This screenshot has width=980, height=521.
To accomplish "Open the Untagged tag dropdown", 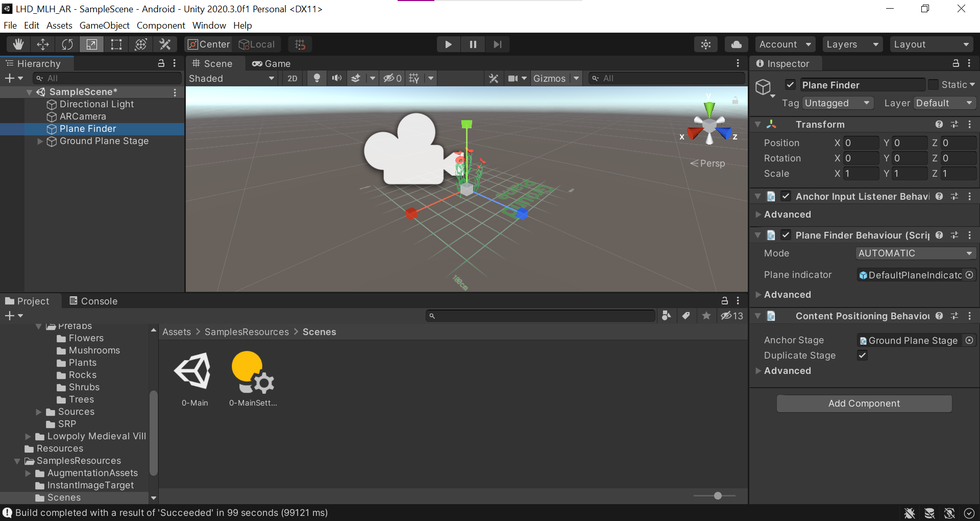I will coord(837,103).
